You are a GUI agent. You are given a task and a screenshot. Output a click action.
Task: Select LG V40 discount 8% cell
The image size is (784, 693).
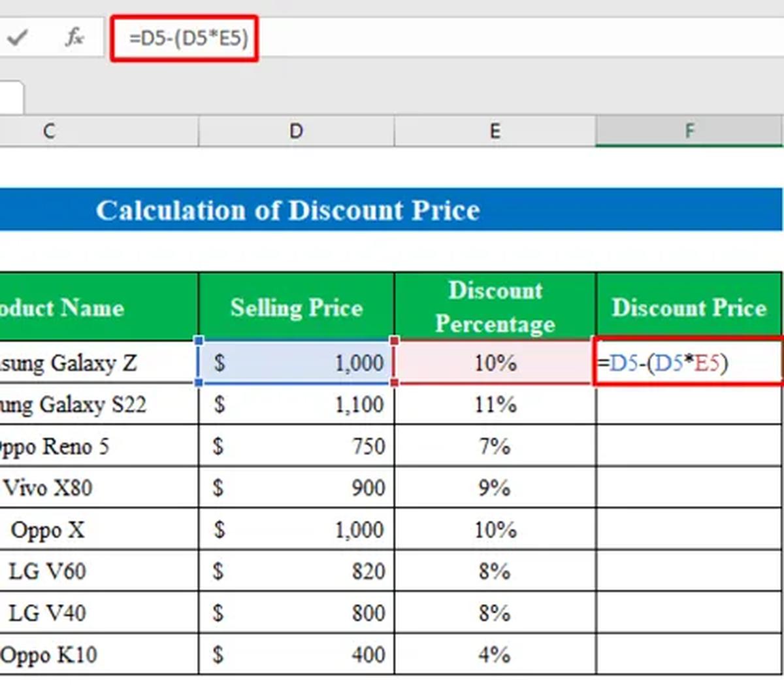[495, 613]
